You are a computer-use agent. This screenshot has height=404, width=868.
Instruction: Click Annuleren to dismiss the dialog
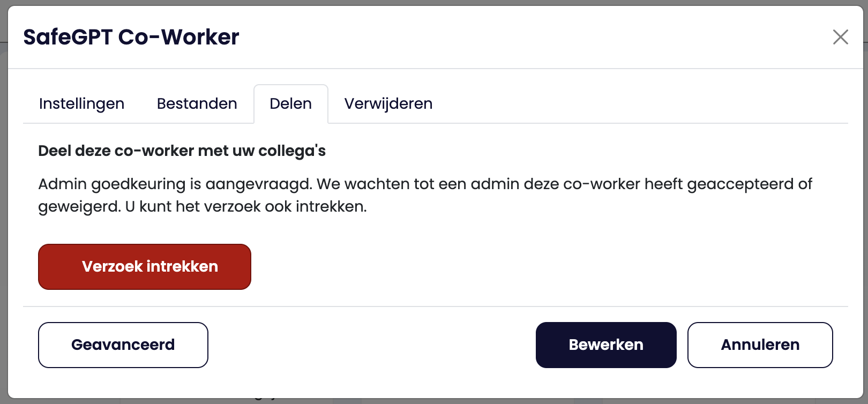tap(760, 345)
